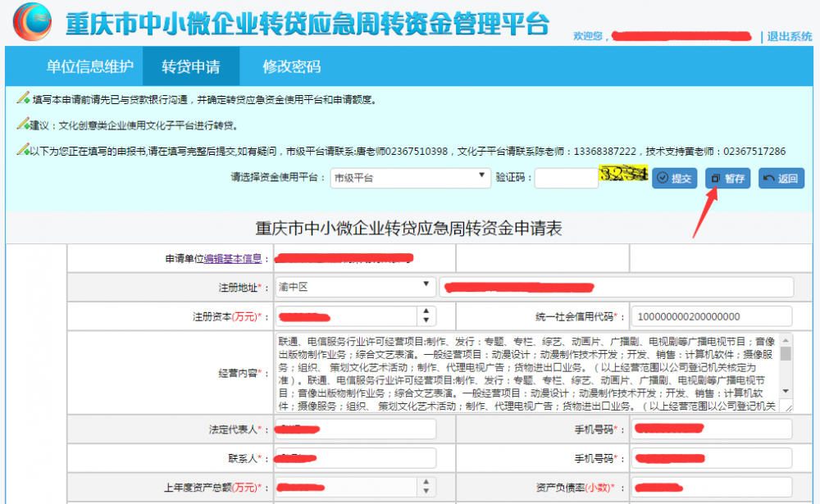
Task: Expand the 注册地址 district dropdown 渝中区
Action: 355,287
